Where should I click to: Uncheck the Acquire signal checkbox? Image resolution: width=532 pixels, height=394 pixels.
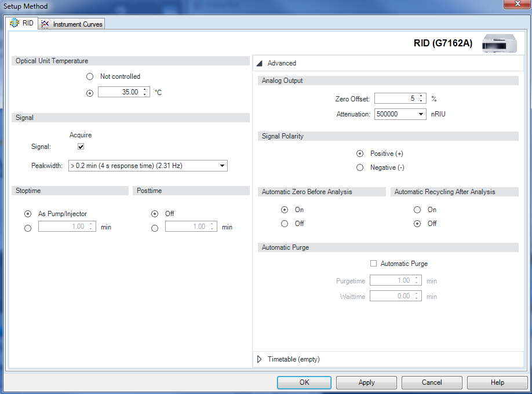(80, 146)
